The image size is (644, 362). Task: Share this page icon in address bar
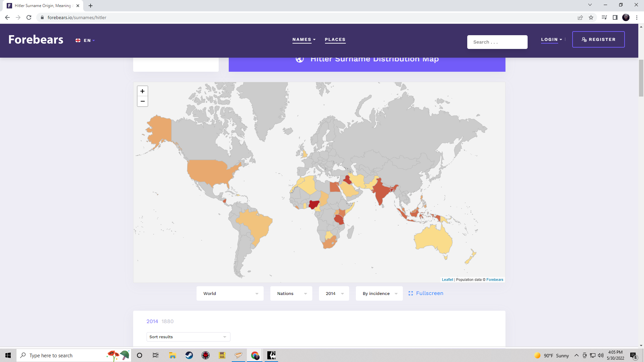pos(580,17)
